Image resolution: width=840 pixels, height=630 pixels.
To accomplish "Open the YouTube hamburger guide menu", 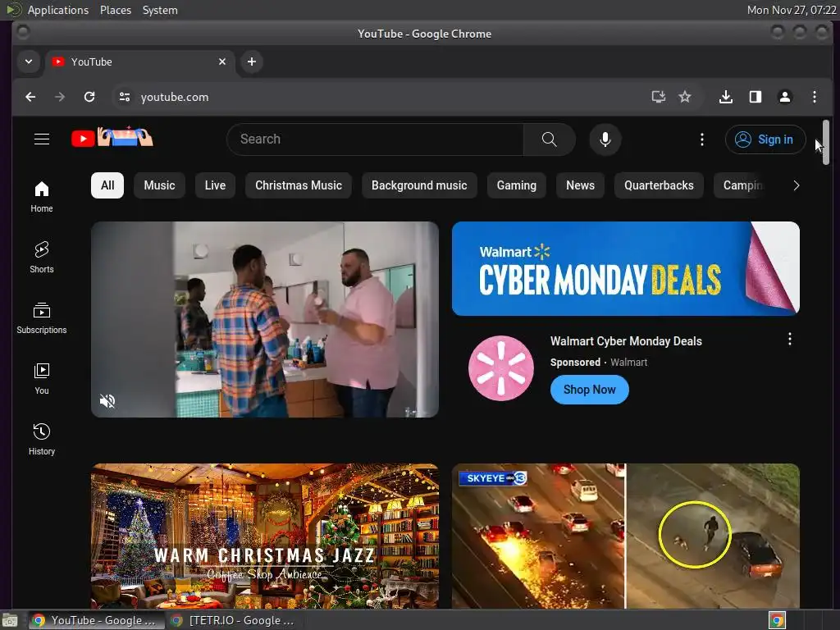I will (x=42, y=139).
